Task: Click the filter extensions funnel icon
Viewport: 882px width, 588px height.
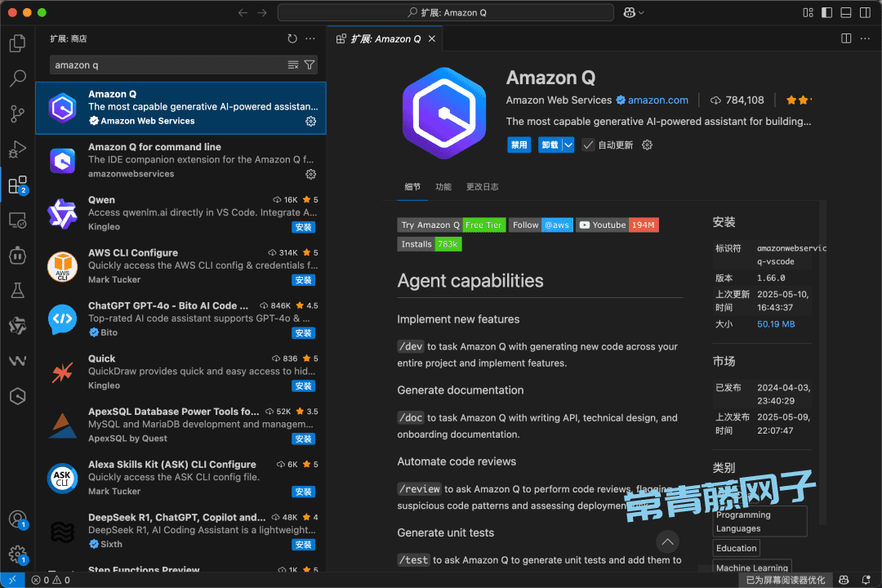Action: pyautogui.click(x=310, y=65)
